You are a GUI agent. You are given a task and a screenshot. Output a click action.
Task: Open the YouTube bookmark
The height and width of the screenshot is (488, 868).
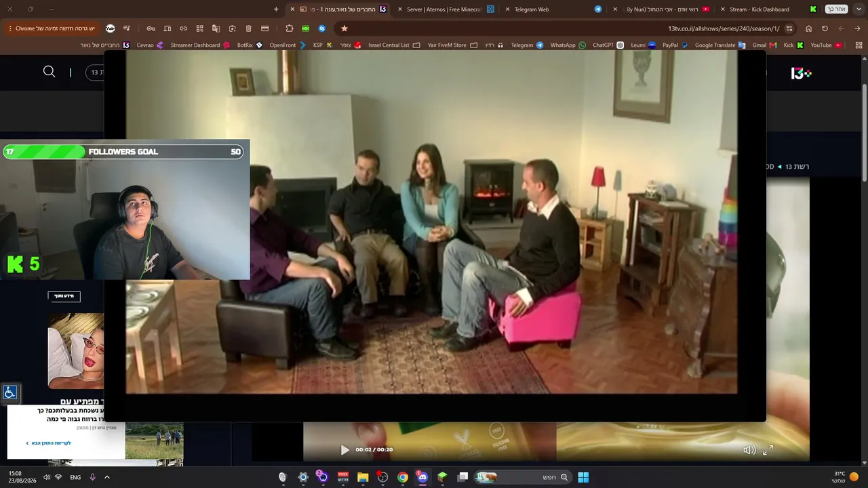[x=826, y=45]
